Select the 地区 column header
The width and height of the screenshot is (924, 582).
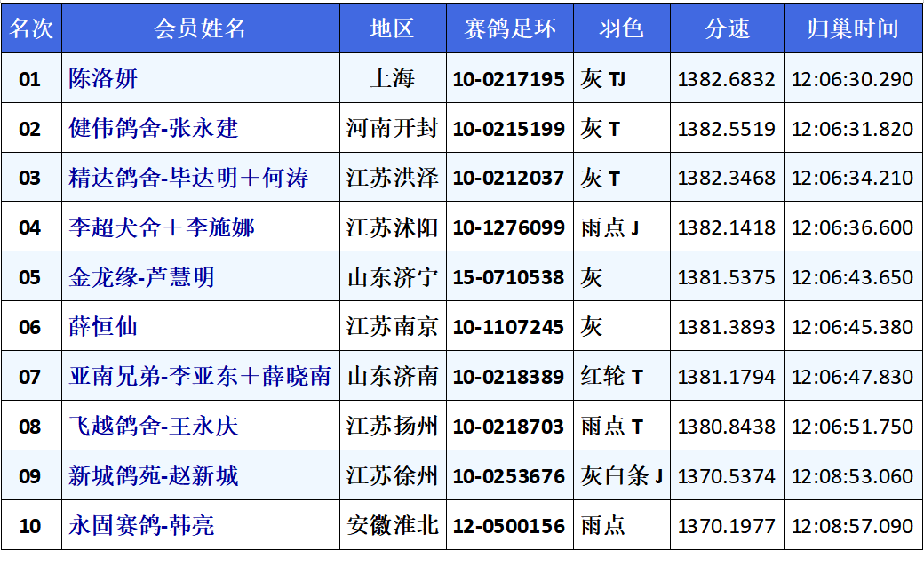[392, 28]
